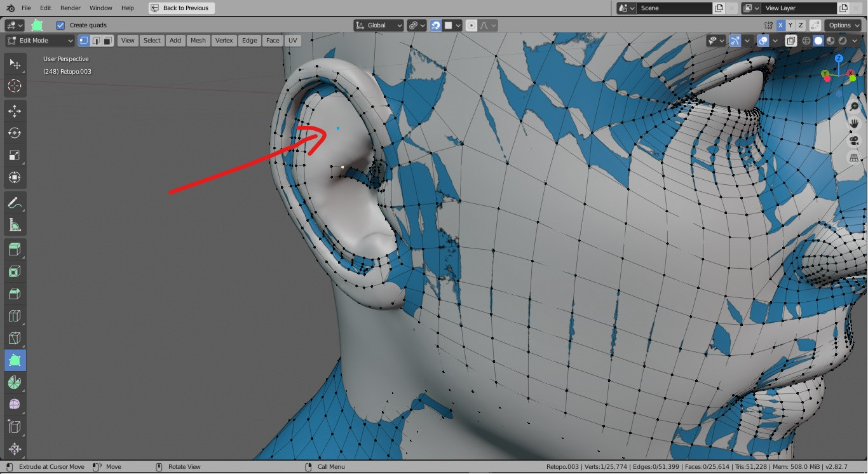Select the Rotate tool
This screenshot has width=868, height=474.
click(15, 133)
